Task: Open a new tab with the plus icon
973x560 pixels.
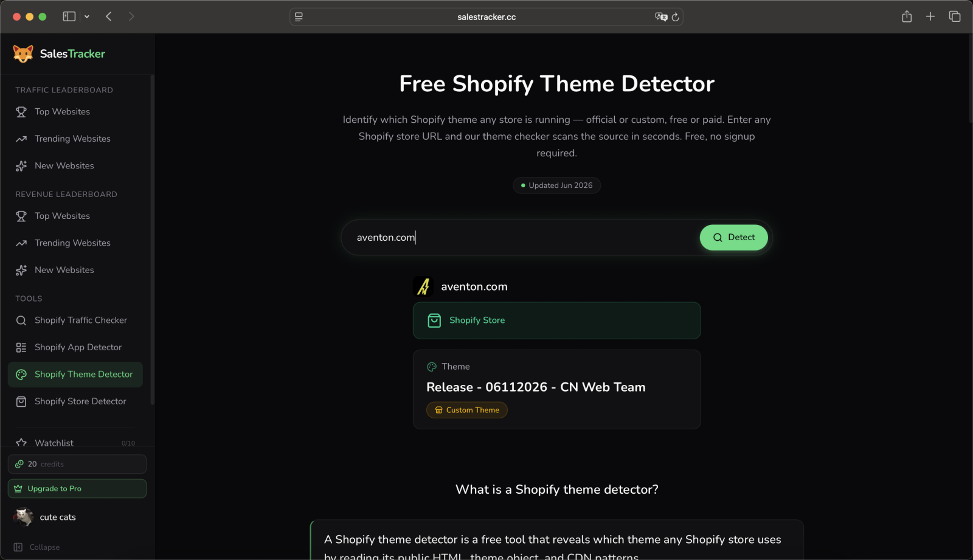Action: [930, 16]
